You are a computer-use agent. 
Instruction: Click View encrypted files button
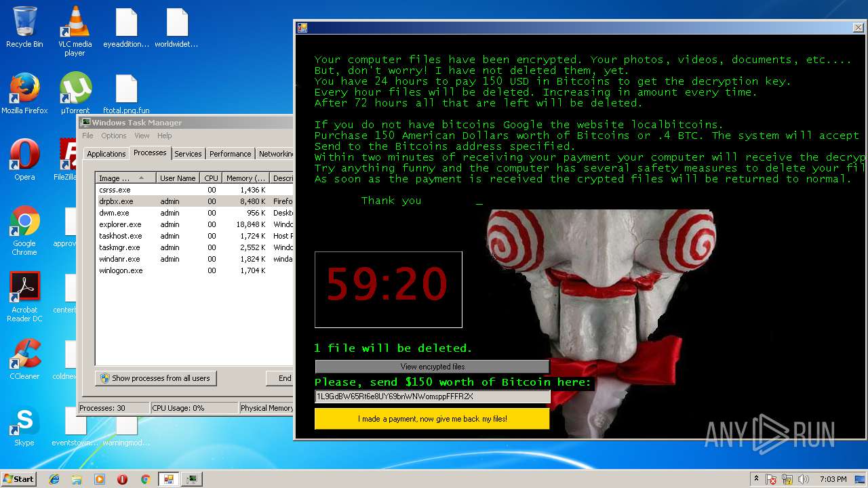pos(432,367)
